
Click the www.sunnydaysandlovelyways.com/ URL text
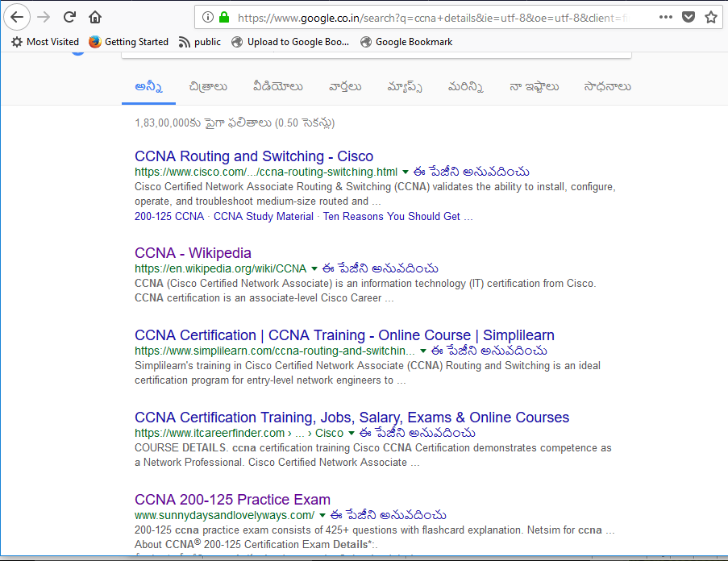pos(225,515)
